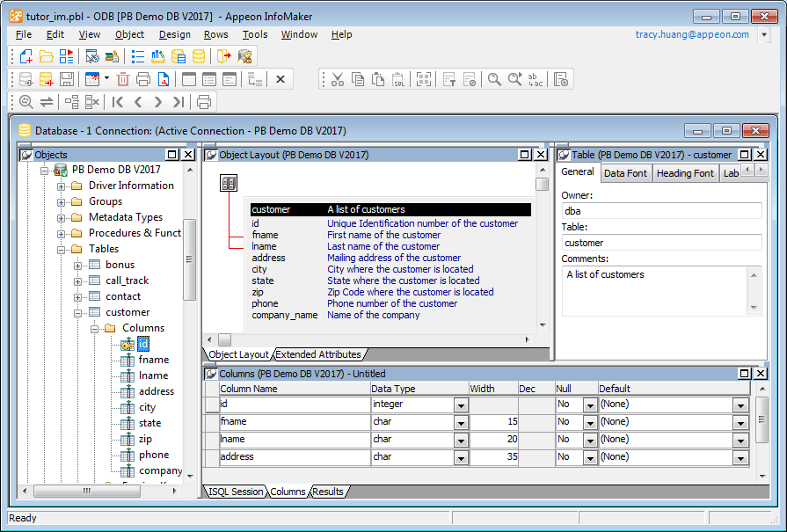Jump to the first record arrow icon

point(118,102)
